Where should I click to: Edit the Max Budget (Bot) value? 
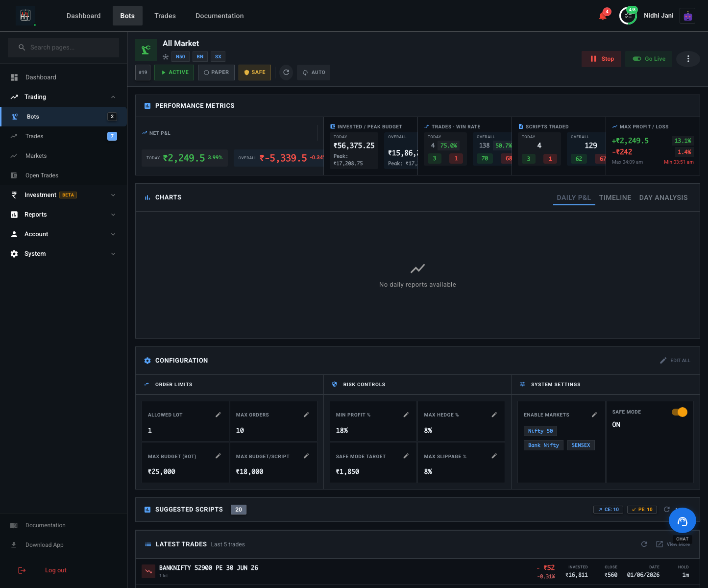218,456
